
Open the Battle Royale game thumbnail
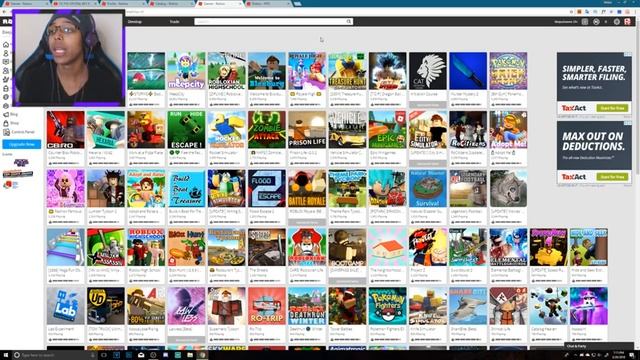click(x=307, y=189)
